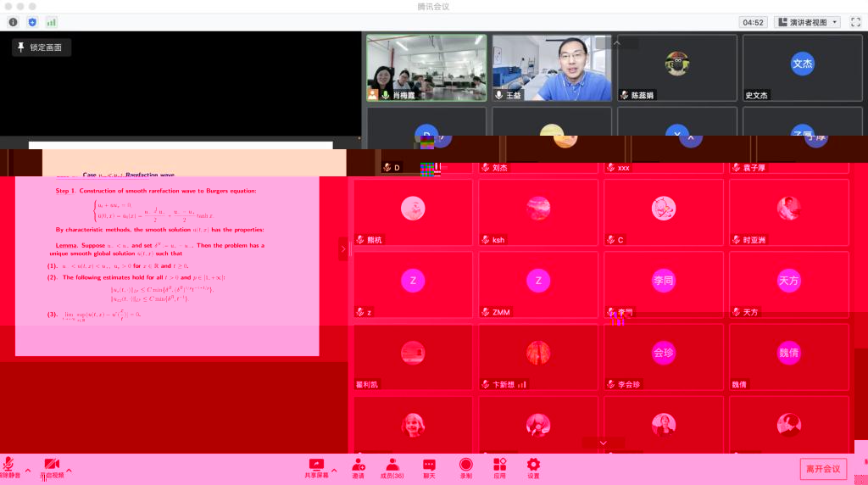Viewport: 868px width, 485px height.
Task: Open meeting Settings gear
Action: tap(533, 465)
